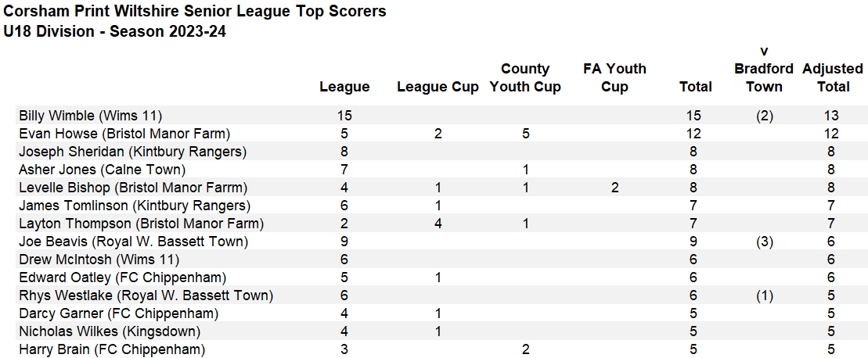Select the Adjusted Total column header
The height and width of the screenshot is (358, 868).
[x=832, y=78]
